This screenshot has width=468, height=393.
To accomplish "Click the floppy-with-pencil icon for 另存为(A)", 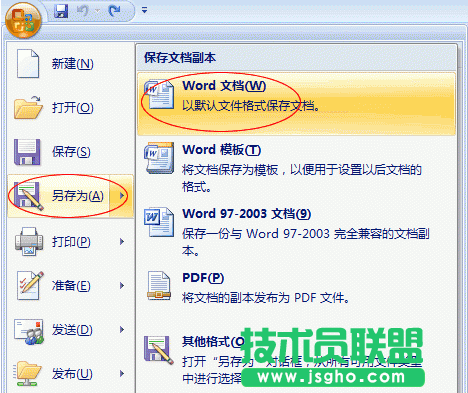I will click(x=28, y=196).
